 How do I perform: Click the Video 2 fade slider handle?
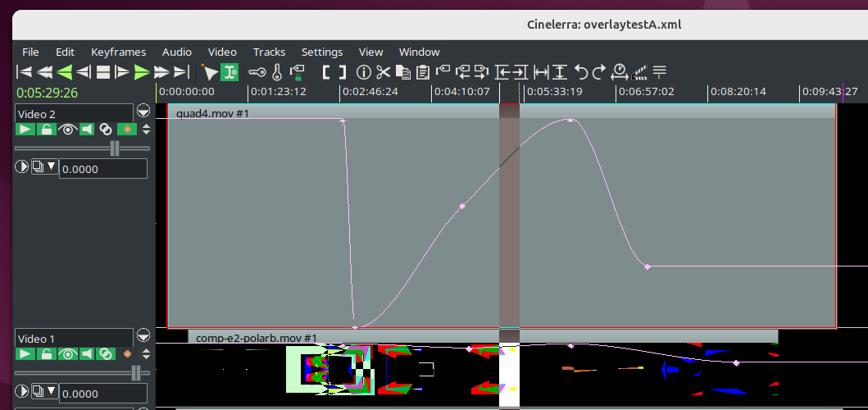click(115, 148)
